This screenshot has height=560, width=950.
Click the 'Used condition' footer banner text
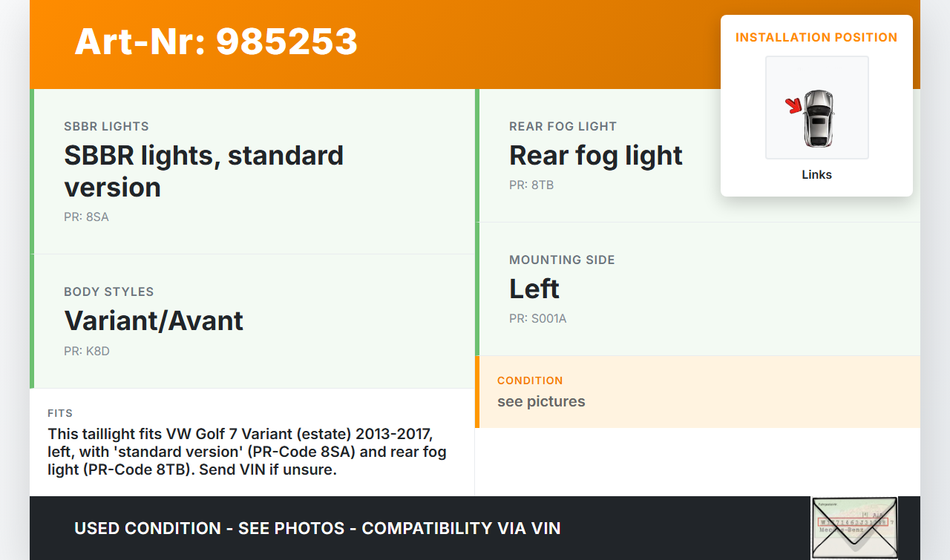tap(318, 528)
